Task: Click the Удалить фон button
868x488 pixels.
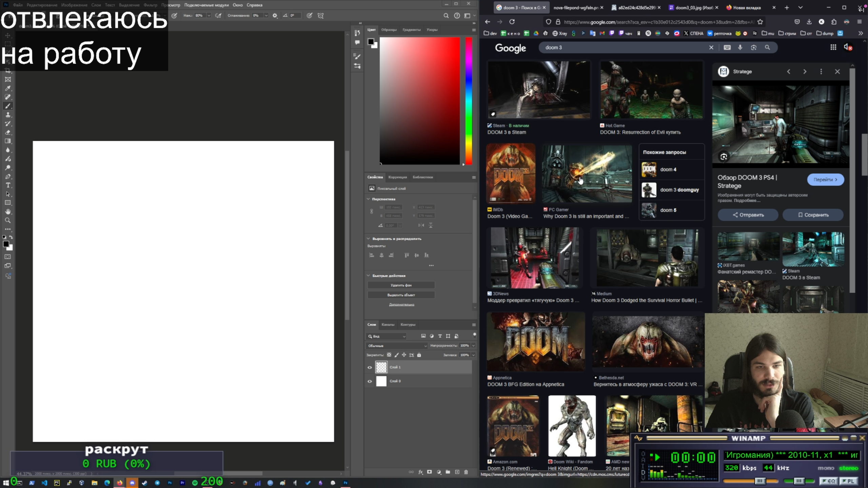Action: (x=401, y=285)
